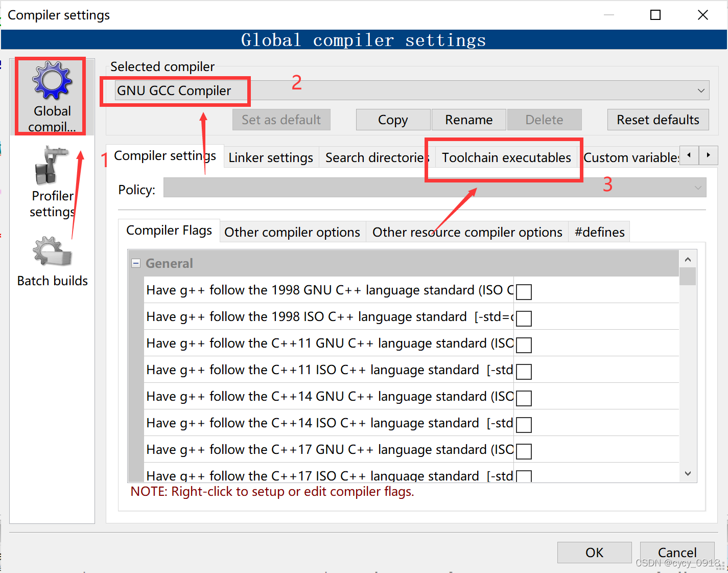Viewport: 728px width, 573px height.
Task: Switch to Search directories tab
Action: pyautogui.click(x=377, y=157)
